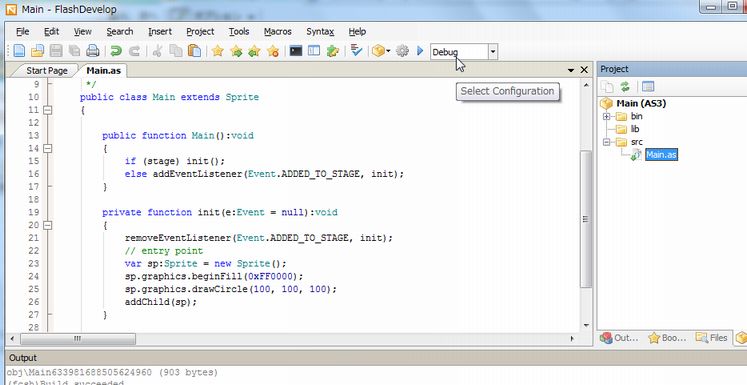This screenshot has width=747, height=385.
Task: Select the src folder in Project tree
Action: (636, 142)
